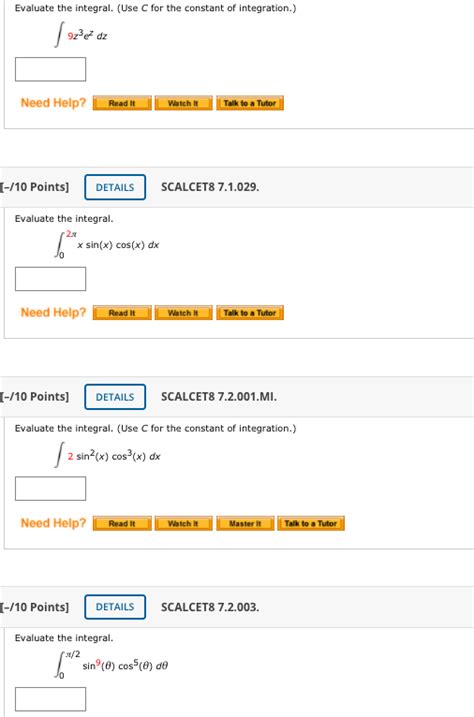
Task: Expand DETAILS for SCALCET8 7.1.029
Action: (115, 187)
